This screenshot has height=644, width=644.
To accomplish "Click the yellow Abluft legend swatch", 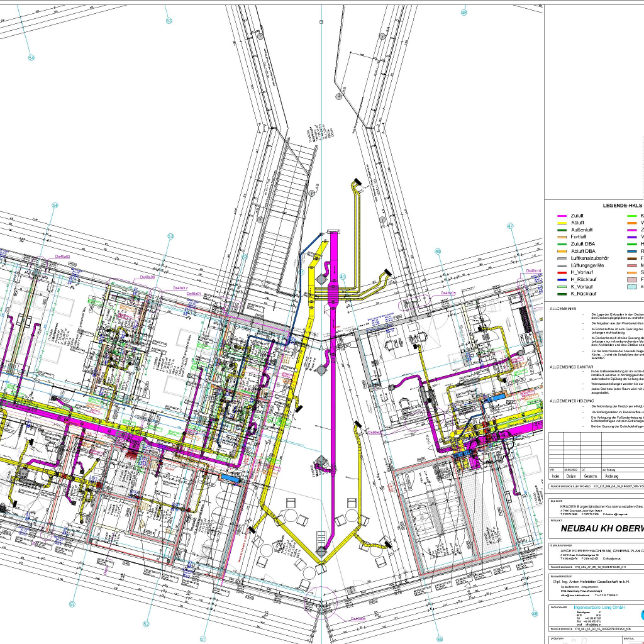I will click(x=562, y=223).
